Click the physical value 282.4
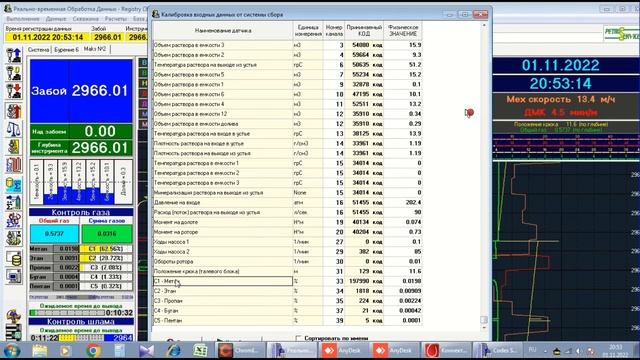The width and height of the screenshot is (640, 360). point(403,202)
